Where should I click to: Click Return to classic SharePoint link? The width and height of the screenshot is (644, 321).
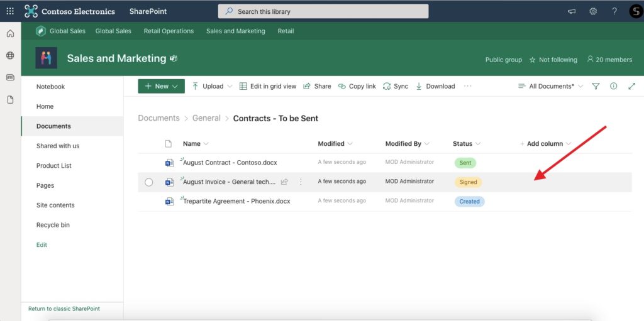(x=64, y=308)
